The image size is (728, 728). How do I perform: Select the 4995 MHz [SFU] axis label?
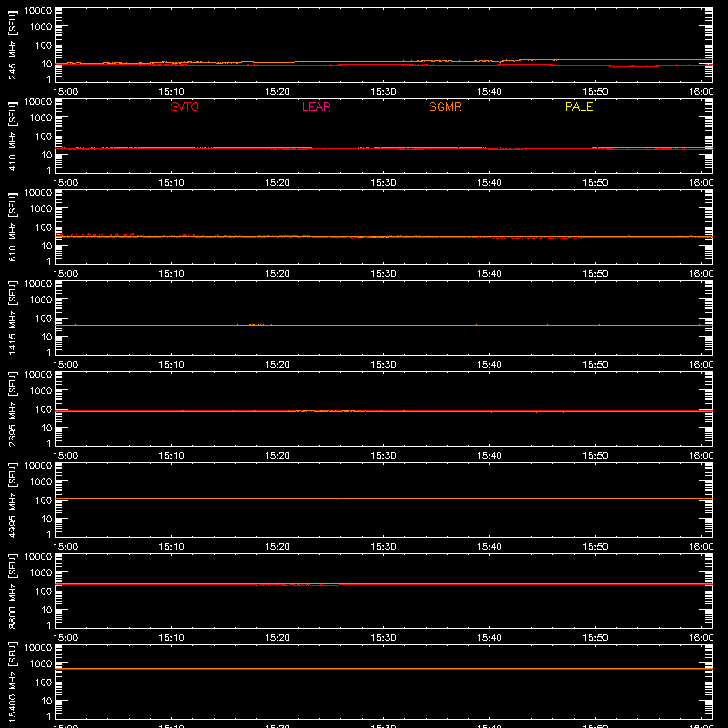(x=12, y=500)
